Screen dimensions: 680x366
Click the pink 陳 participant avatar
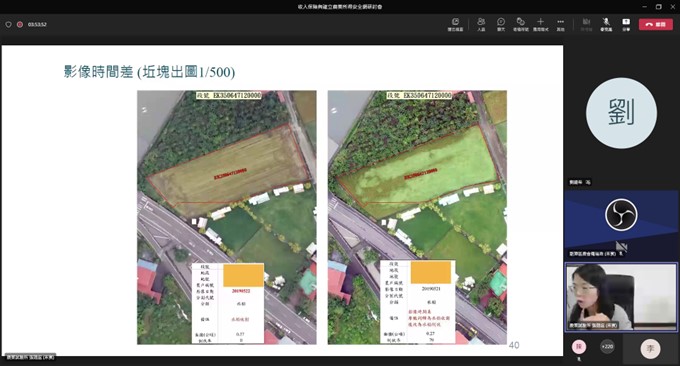(579, 346)
